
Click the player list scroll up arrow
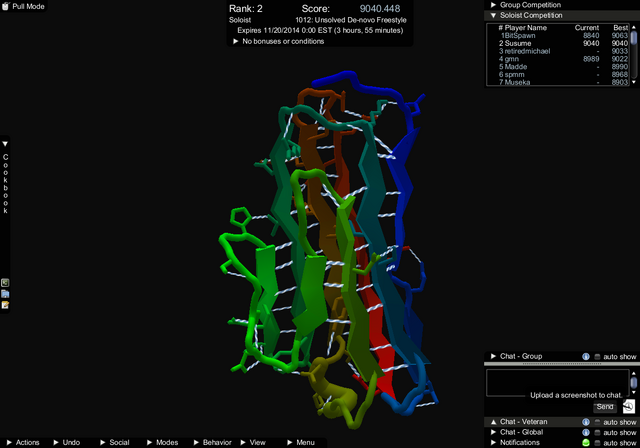633,27
